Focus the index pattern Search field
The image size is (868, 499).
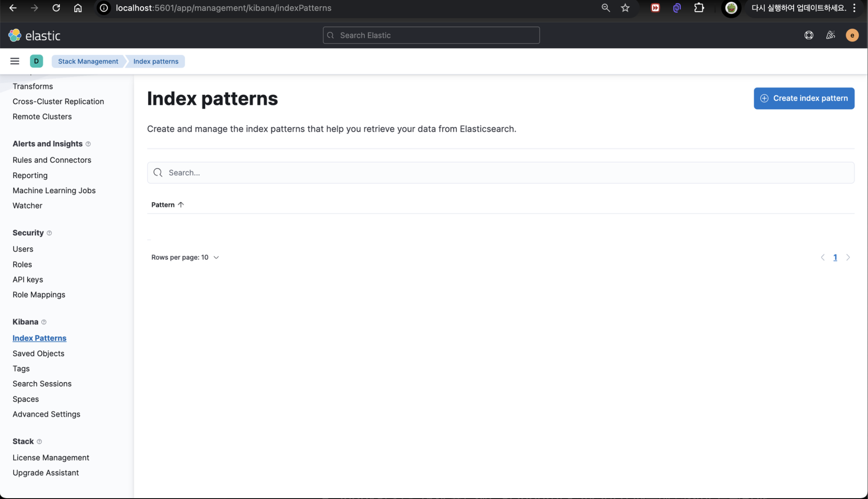point(500,173)
